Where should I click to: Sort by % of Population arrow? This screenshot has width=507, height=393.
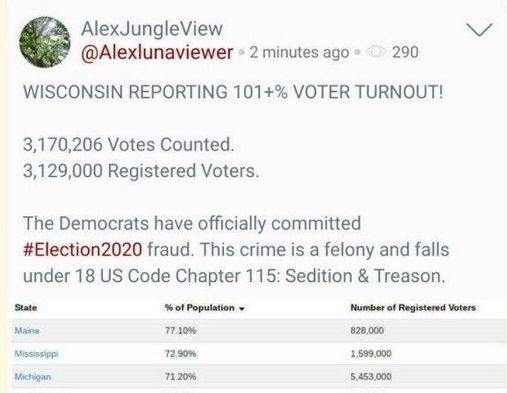pos(242,308)
